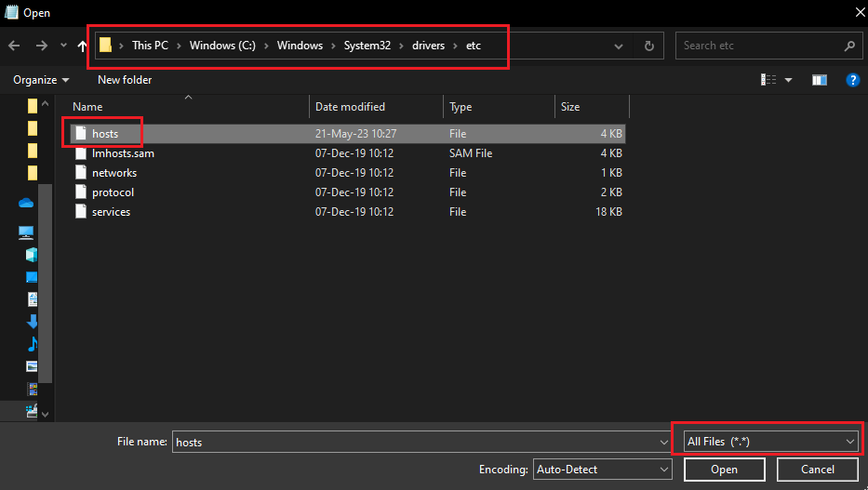Open the Organize menu
This screenshot has height=490, width=868.
coord(41,80)
